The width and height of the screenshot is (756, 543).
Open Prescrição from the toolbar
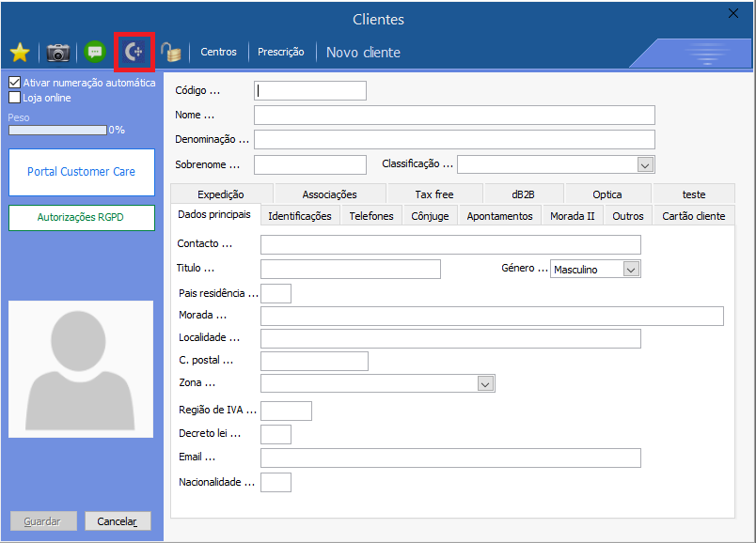click(280, 53)
